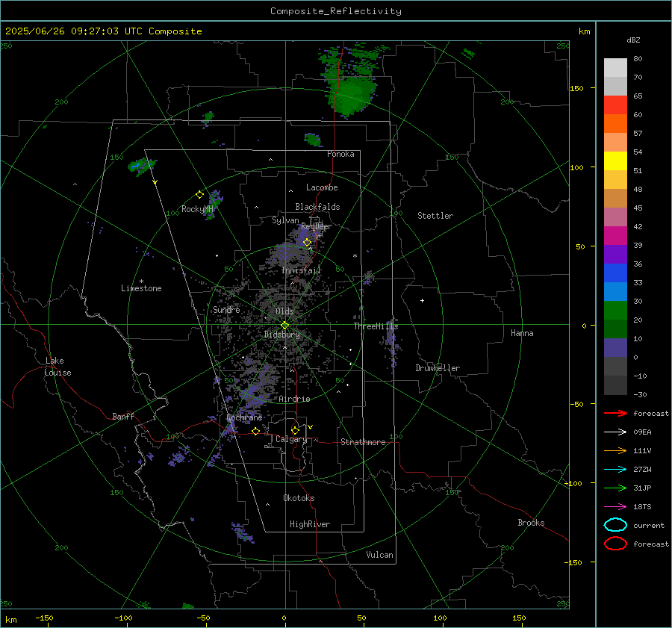Click the ThreeHills city label

376,326
